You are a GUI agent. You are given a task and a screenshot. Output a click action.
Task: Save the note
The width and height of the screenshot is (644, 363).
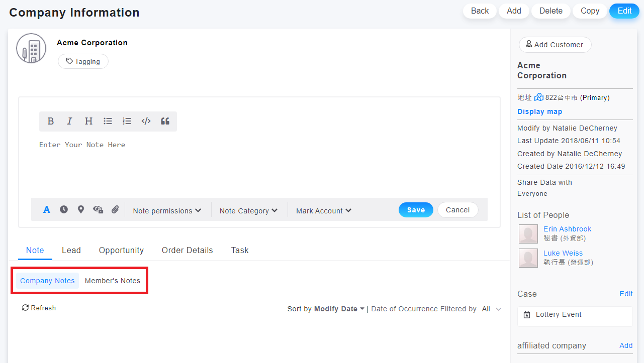point(416,210)
